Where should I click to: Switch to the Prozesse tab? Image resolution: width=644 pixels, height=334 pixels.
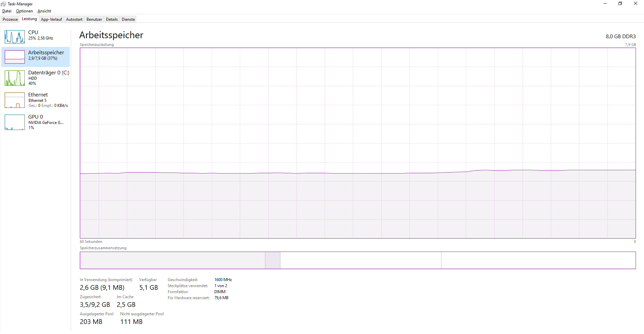10,19
